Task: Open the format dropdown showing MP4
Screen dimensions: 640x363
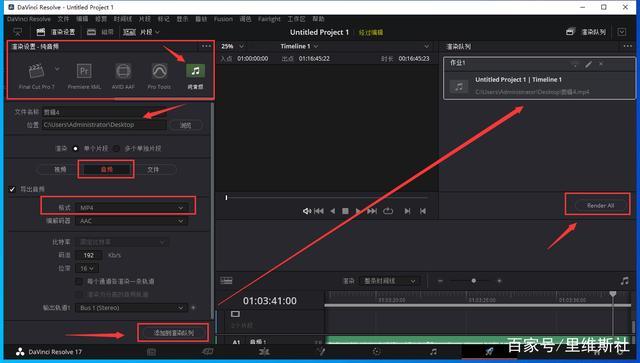Action: (131, 208)
